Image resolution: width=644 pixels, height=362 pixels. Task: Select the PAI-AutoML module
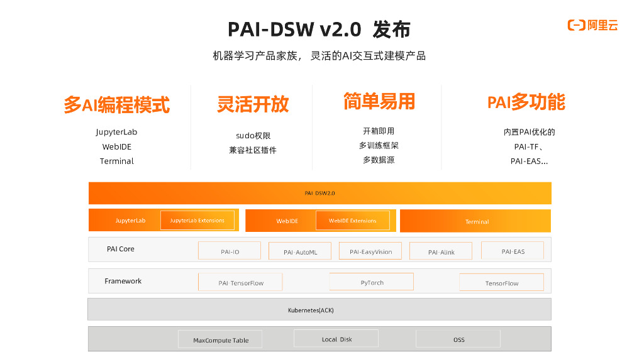point(300,251)
